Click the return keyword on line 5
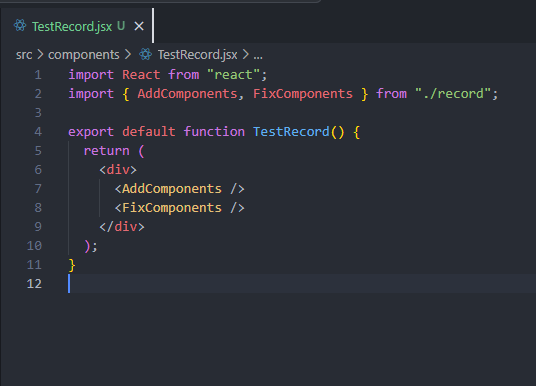Image resolution: width=536 pixels, height=386 pixels. click(x=107, y=151)
